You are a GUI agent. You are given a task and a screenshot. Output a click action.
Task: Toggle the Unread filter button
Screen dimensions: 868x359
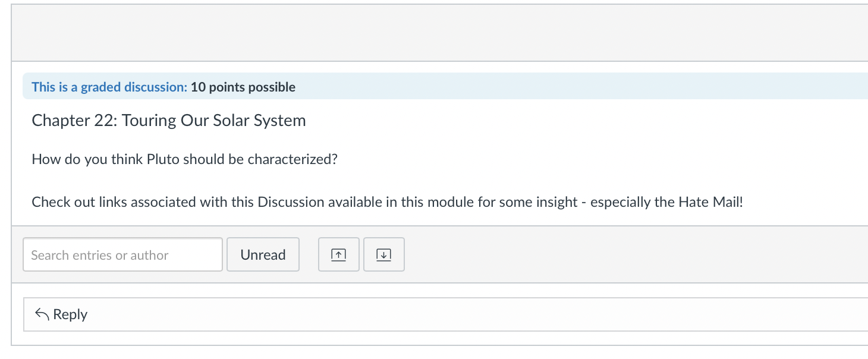[x=263, y=255]
